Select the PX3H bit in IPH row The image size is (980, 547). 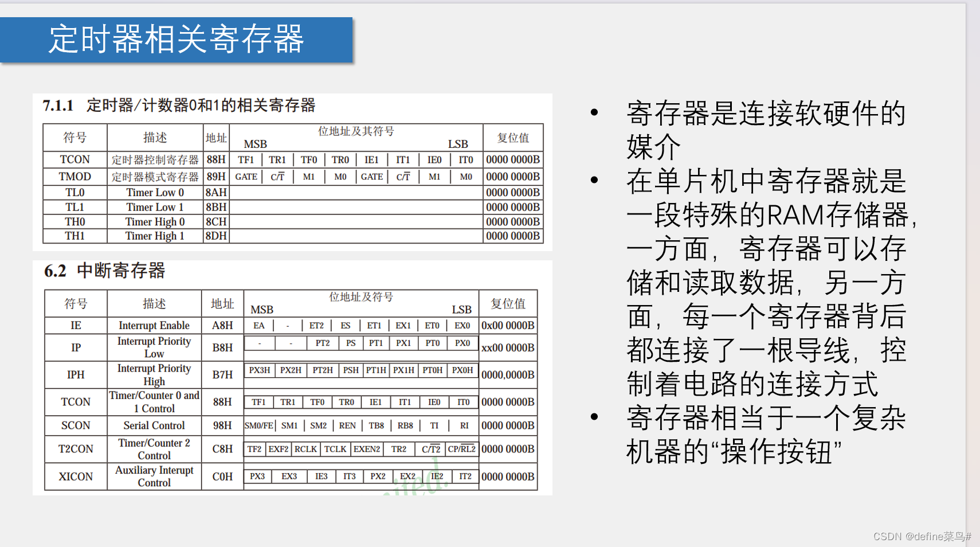[x=260, y=370]
